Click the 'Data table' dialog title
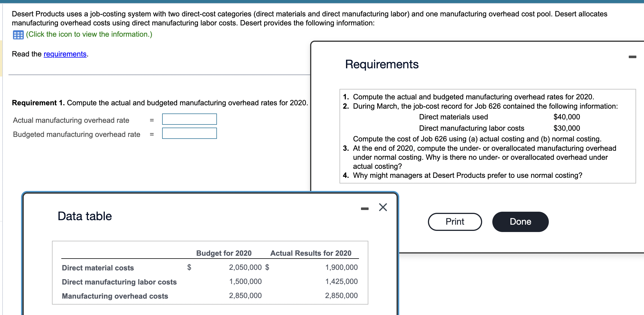The height and width of the screenshot is (315, 644). 85,216
